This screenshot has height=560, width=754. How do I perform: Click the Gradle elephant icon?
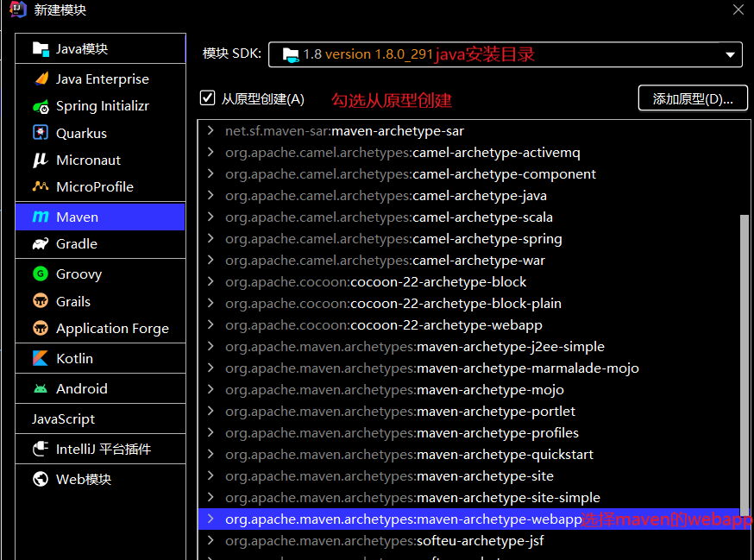click(x=41, y=244)
